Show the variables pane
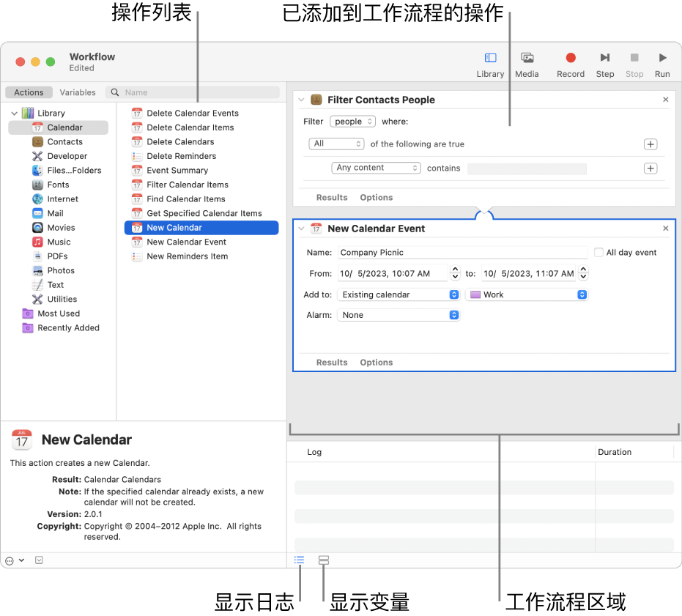Screen dimensions: 682x616 (x=324, y=560)
